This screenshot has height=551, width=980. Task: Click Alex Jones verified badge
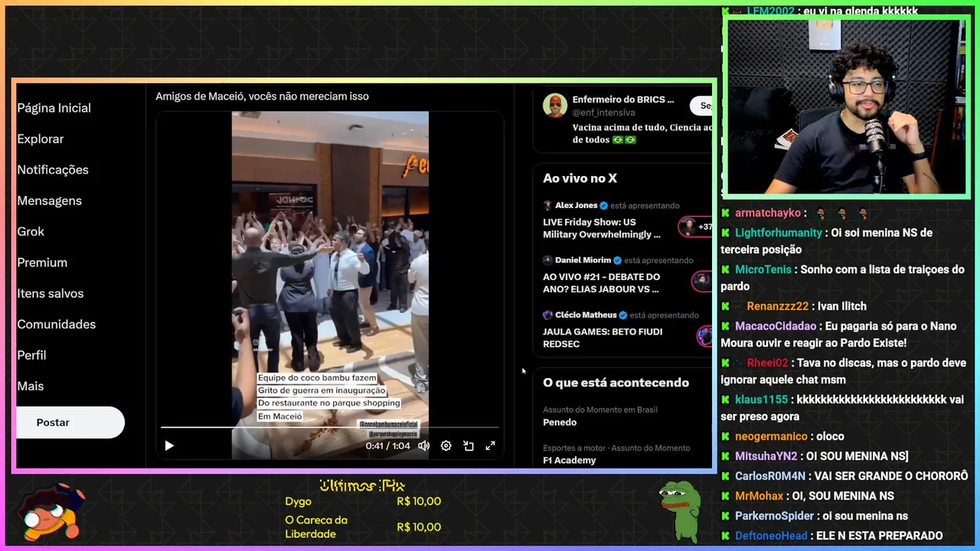[x=604, y=206]
